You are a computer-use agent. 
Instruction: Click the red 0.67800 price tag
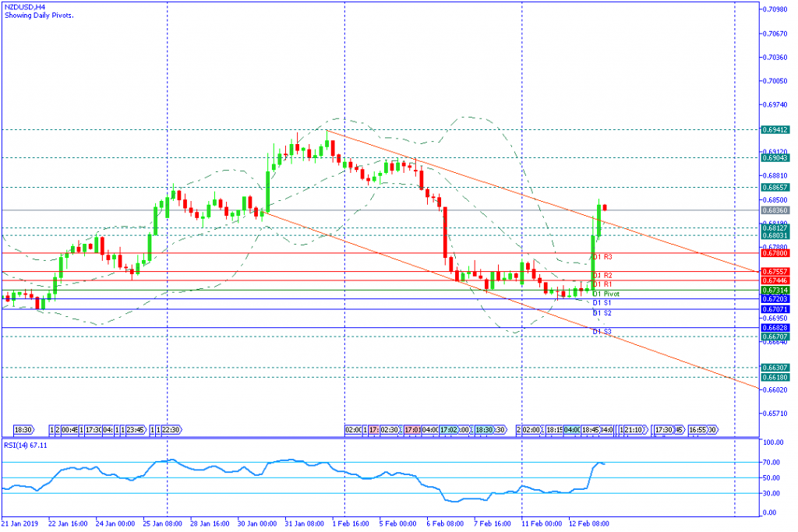774,253
